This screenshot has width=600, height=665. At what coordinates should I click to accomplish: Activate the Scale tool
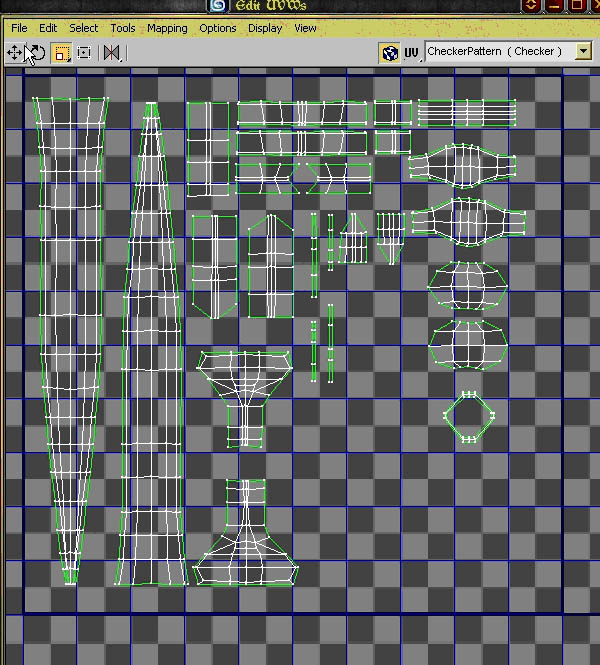pos(60,53)
